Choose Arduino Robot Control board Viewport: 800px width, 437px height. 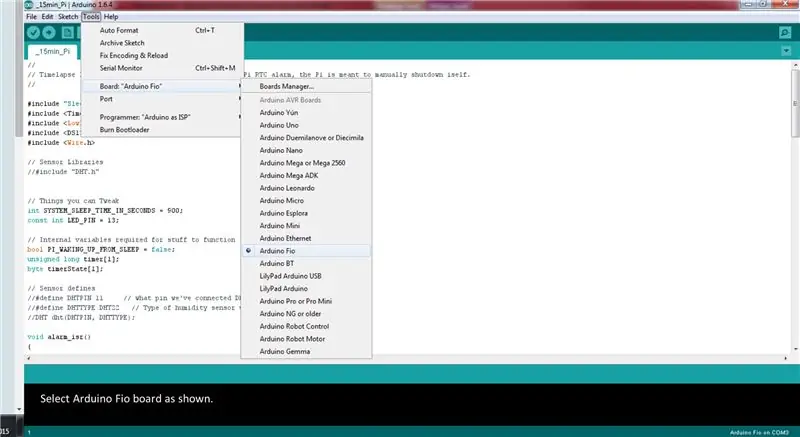pyautogui.click(x=306, y=326)
